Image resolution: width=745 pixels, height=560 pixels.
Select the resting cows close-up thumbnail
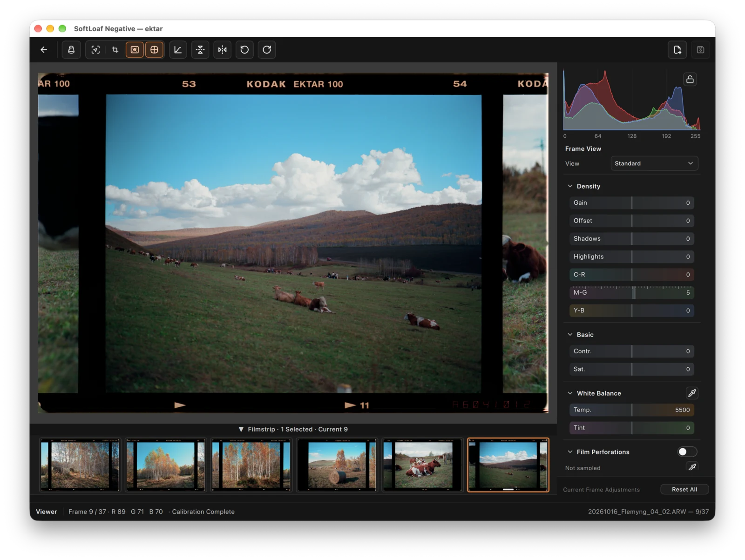pyautogui.click(x=422, y=465)
